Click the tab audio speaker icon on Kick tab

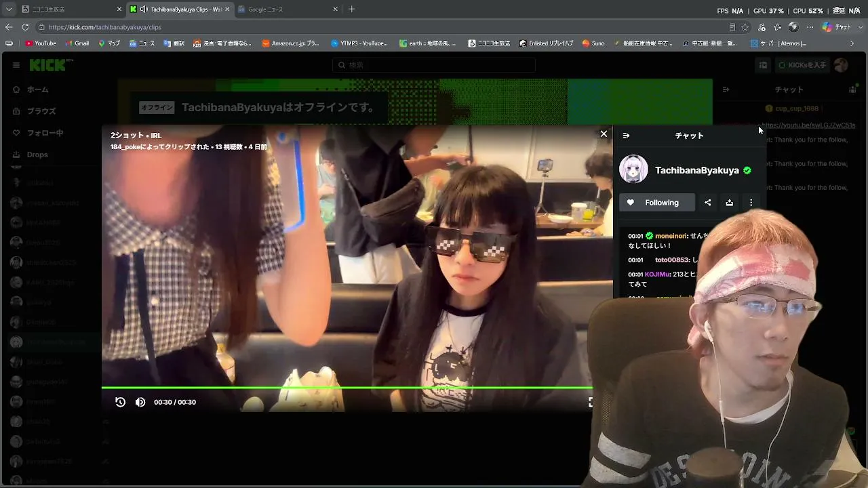pyautogui.click(x=144, y=9)
